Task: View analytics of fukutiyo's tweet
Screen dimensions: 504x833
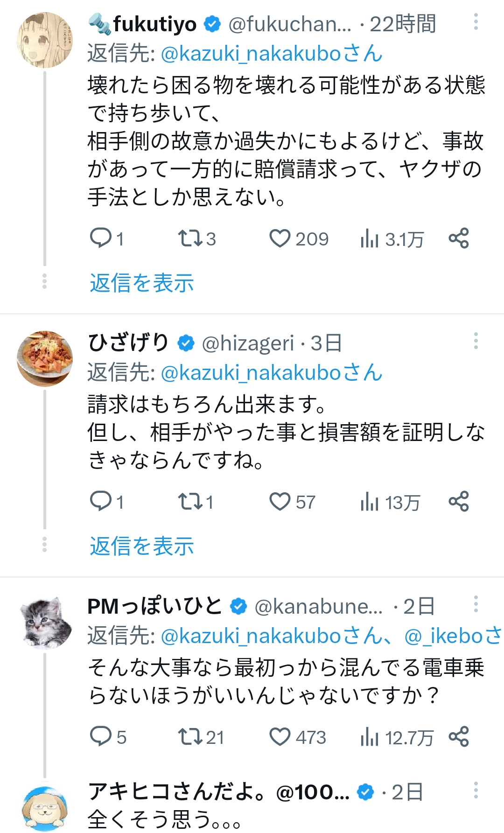Action: [x=369, y=239]
